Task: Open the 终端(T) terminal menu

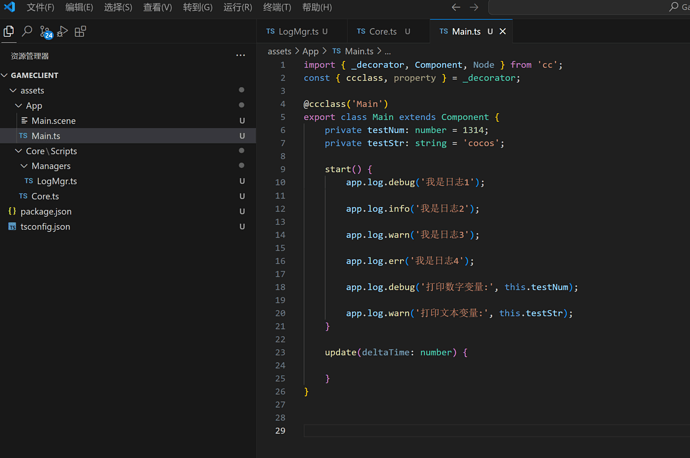Action: tap(277, 7)
